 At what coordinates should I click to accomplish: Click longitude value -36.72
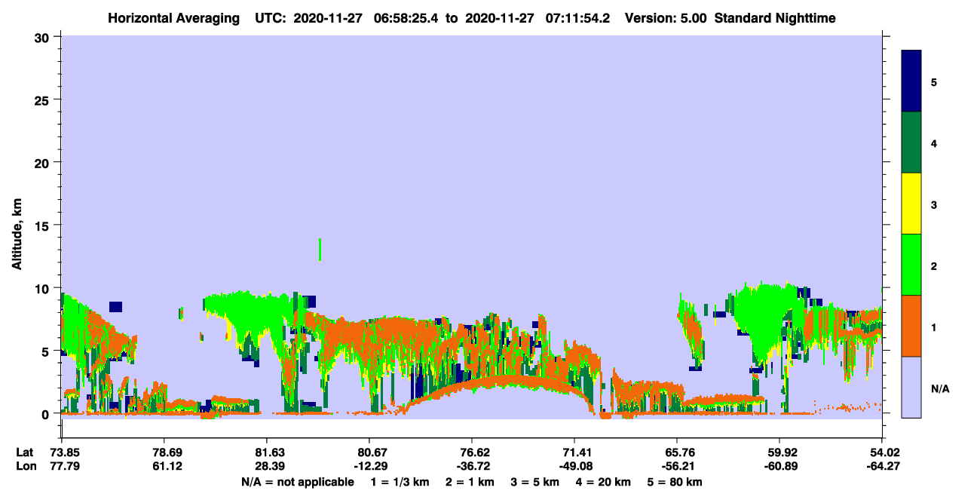472,466
